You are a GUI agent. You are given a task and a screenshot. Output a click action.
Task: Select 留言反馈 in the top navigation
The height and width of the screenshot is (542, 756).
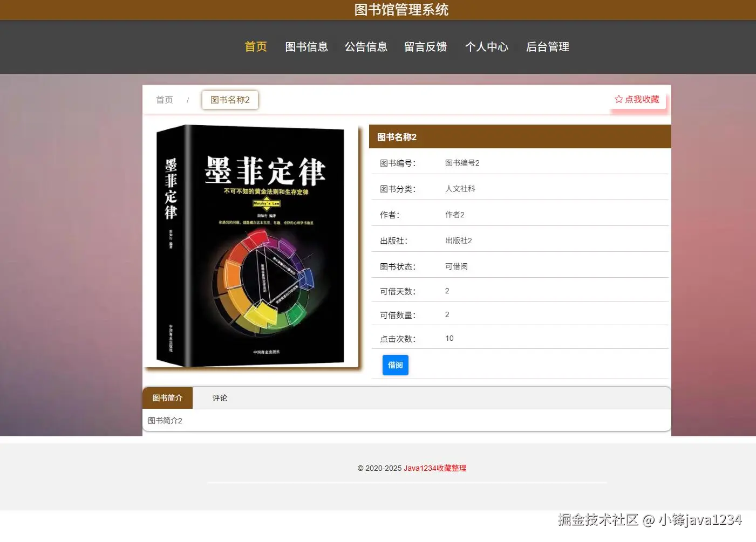(426, 47)
